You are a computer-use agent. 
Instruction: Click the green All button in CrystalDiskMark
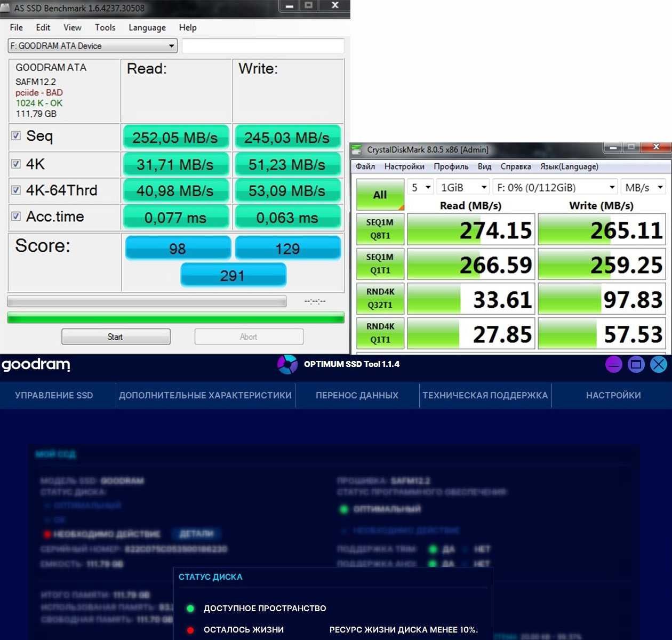tap(380, 194)
